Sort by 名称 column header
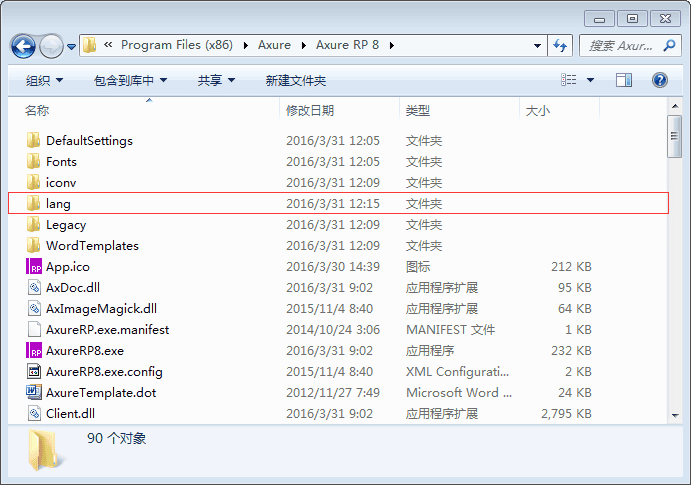 click(x=37, y=111)
